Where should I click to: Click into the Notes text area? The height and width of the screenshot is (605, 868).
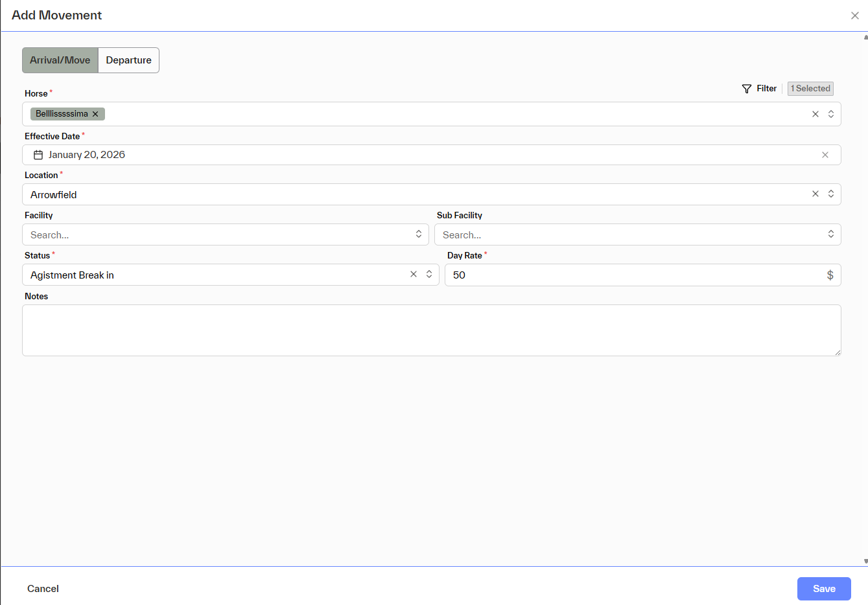[x=431, y=330]
